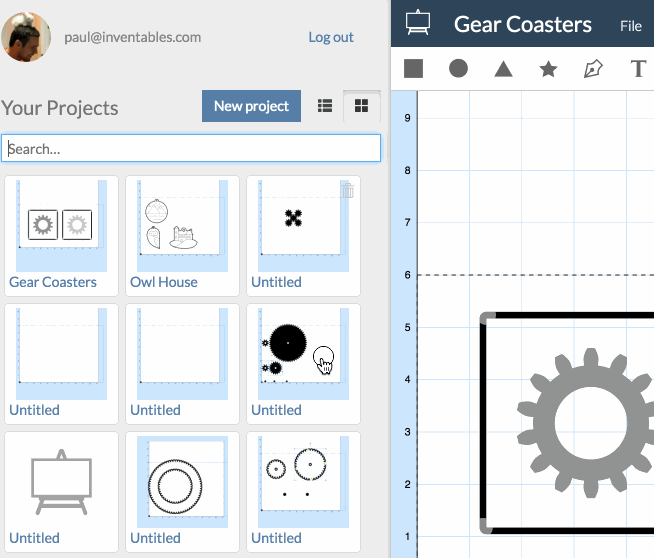This screenshot has height=558, width=654.
Task: Open the Untitled project with black cross shape
Action: pyautogui.click(x=303, y=226)
